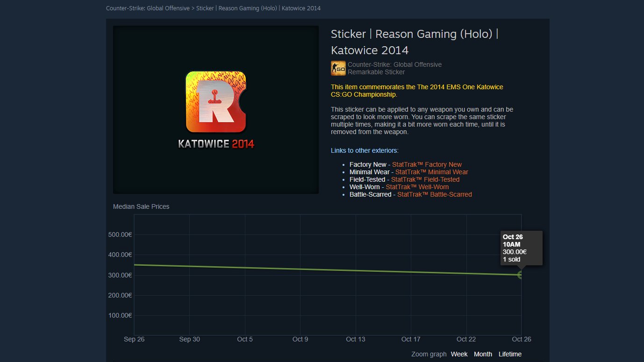Click the 400.00€ axis label
This screenshot has width=644, height=362.
[120, 255]
